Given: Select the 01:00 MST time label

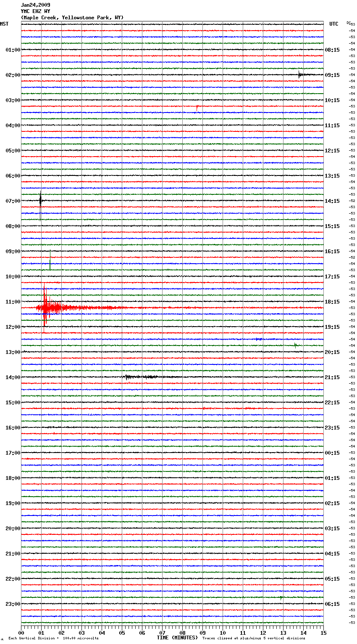Looking at the screenshot, I should [13, 50].
